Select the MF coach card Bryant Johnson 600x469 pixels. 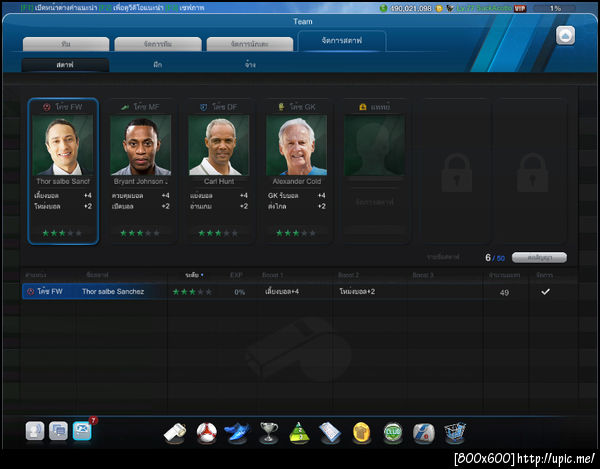[141, 171]
